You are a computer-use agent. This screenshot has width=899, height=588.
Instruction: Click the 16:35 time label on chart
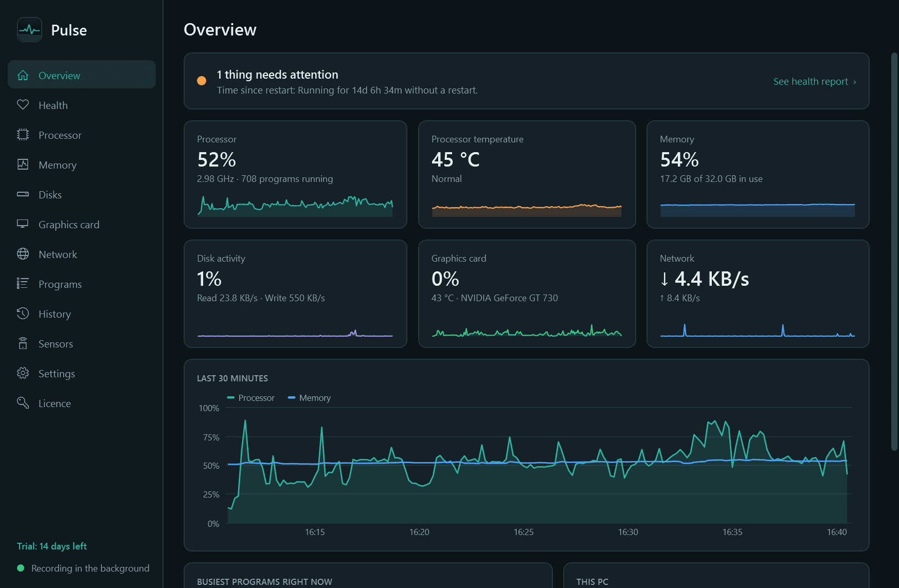coord(732,532)
